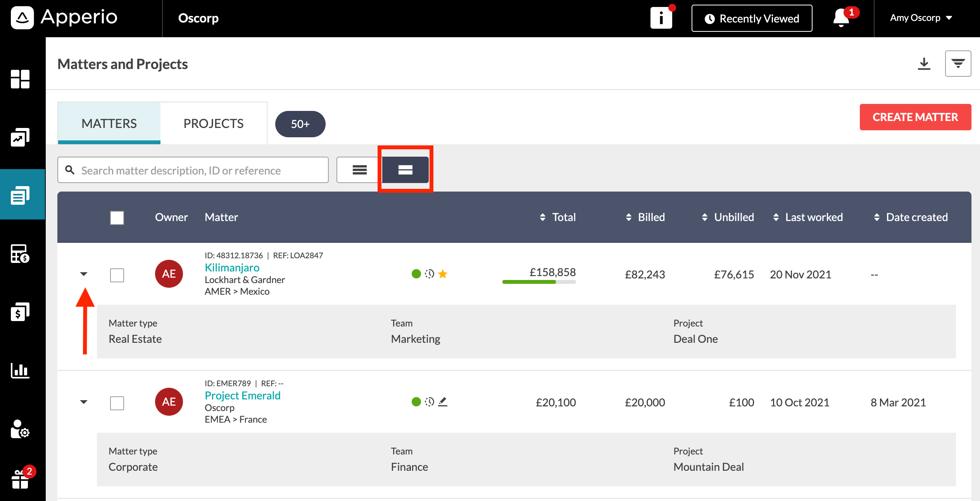Click the 8 Mar 2021 date created
The image size is (980, 501).
coord(898,403)
